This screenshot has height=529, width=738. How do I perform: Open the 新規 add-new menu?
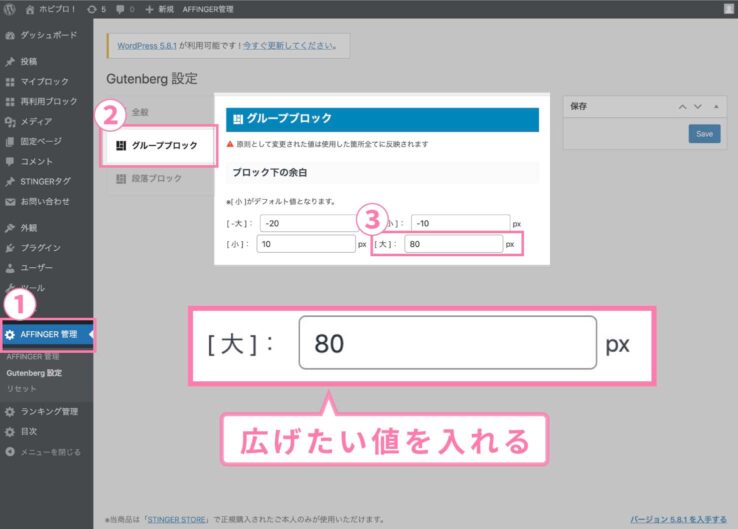[x=160, y=9]
